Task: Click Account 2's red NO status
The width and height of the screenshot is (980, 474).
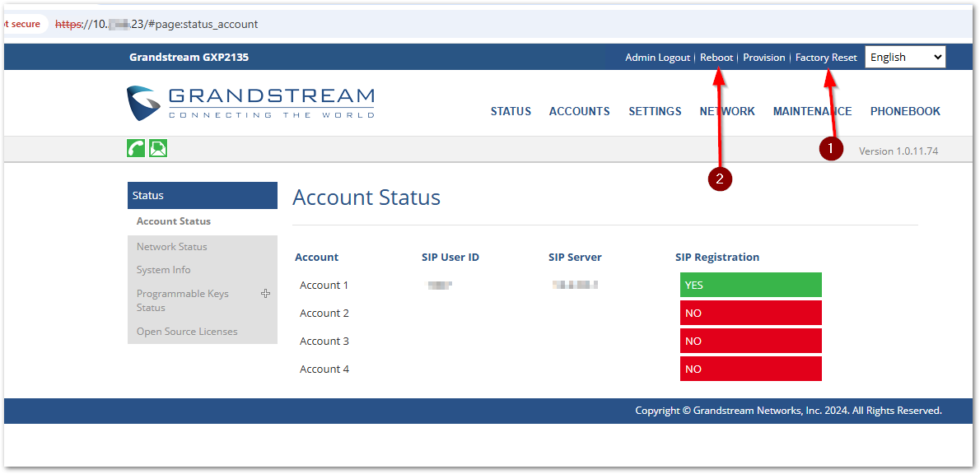Action: point(750,313)
